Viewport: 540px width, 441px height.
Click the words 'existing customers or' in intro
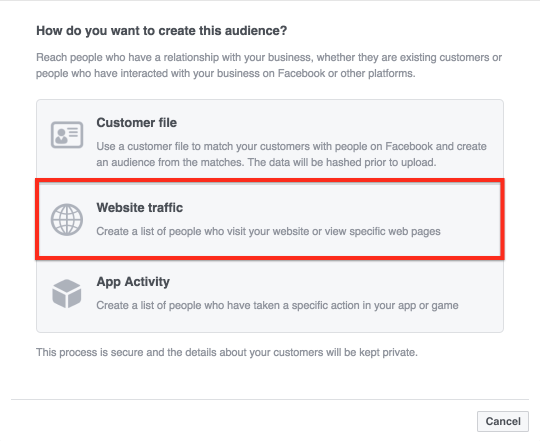[451, 57]
